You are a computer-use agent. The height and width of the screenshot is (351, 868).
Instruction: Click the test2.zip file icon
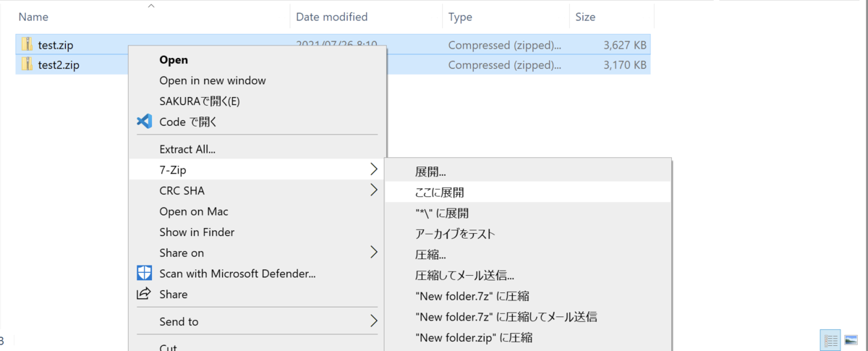(x=27, y=65)
